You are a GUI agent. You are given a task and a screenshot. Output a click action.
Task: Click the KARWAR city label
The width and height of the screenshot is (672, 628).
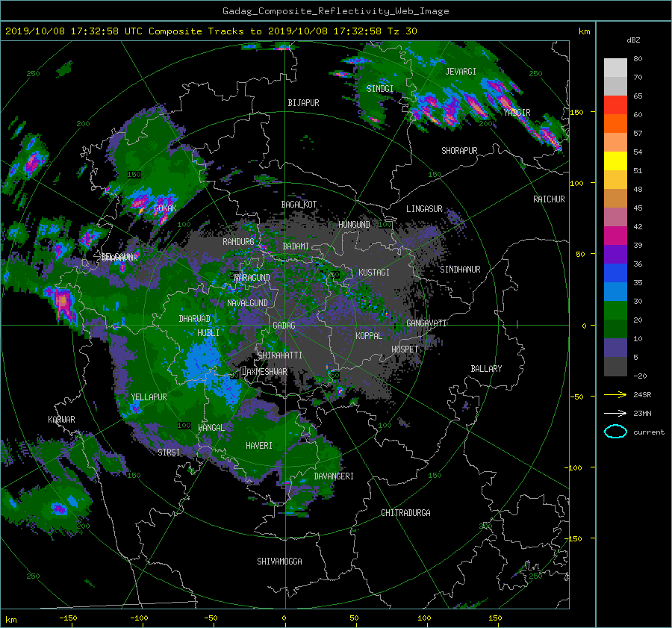click(61, 420)
